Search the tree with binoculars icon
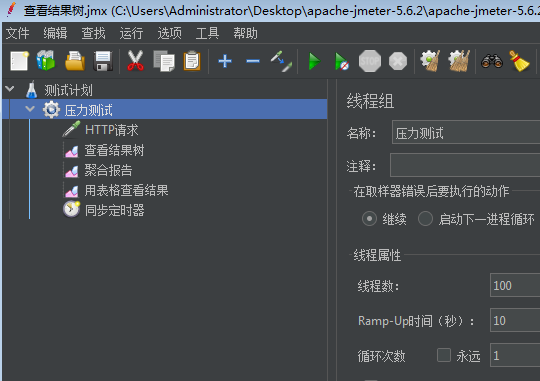The height and width of the screenshot is (381, 540). [x=492, y=62]
